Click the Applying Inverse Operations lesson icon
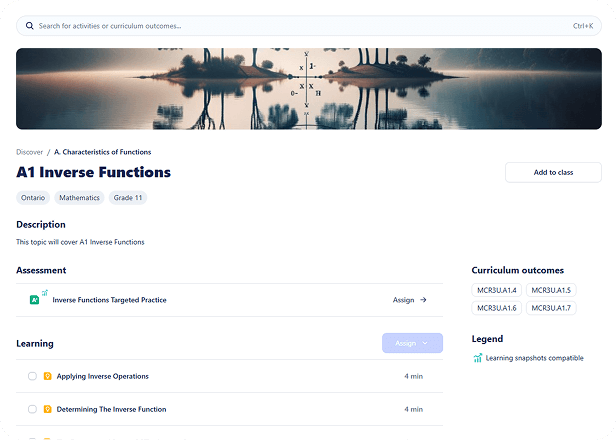Screen dimensions: 616x440 coord(47,377)
